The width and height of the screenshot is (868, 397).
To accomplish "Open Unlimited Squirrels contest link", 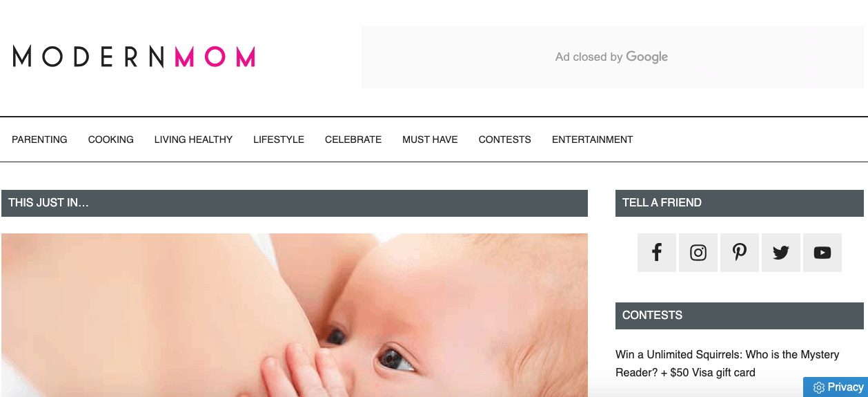I will pyautogui.click(x=727, y=363).
